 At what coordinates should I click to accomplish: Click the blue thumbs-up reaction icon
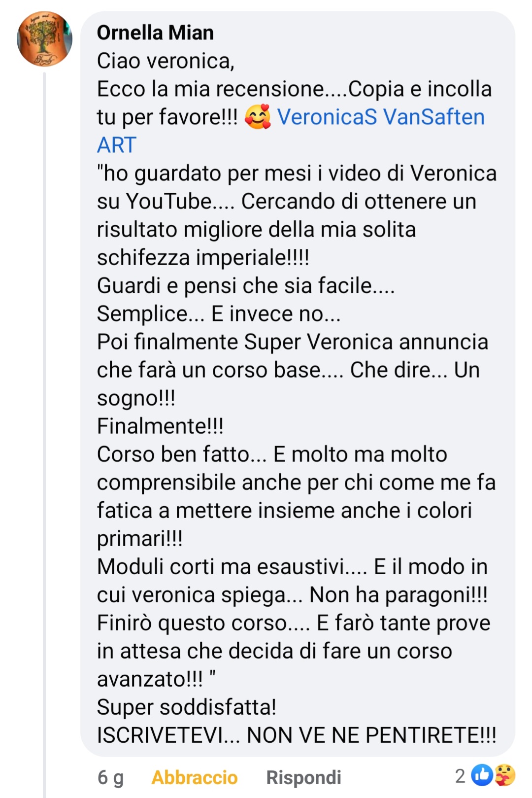482,775
